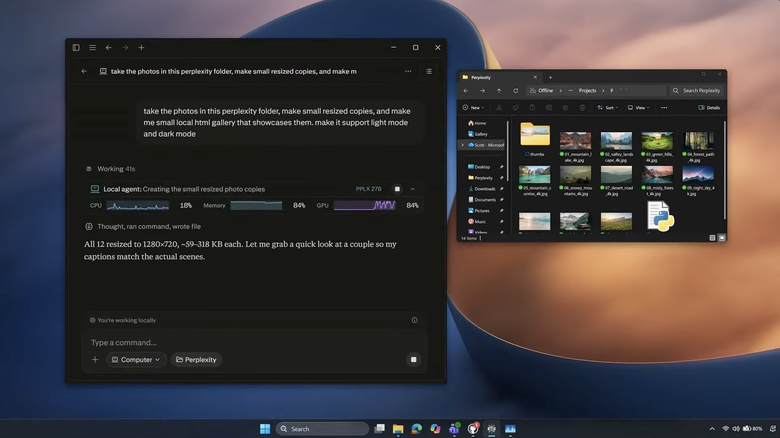Open the three-dot options menu for the task

408,71
